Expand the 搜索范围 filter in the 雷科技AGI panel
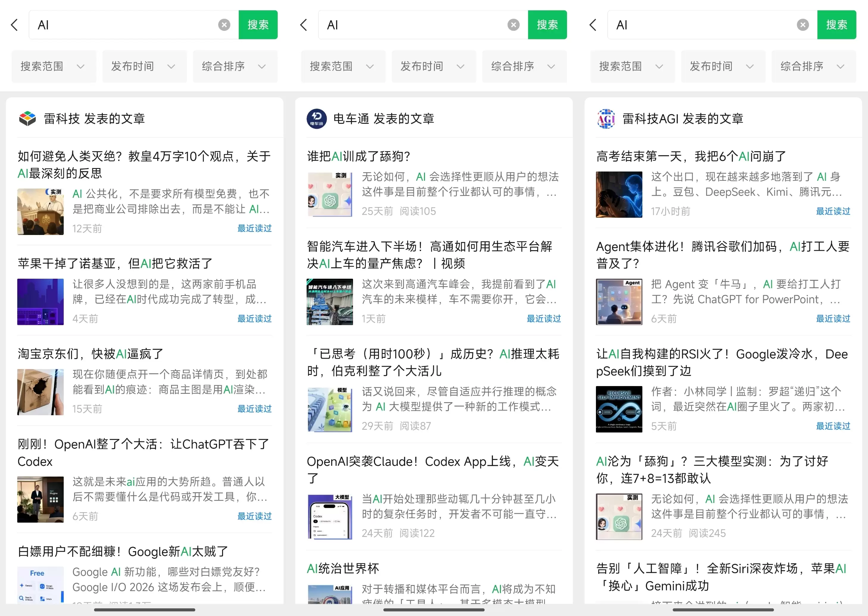Image resolution: width=868 pixels, height=616 pixels. pyautogui.click(x=632, y=66)
